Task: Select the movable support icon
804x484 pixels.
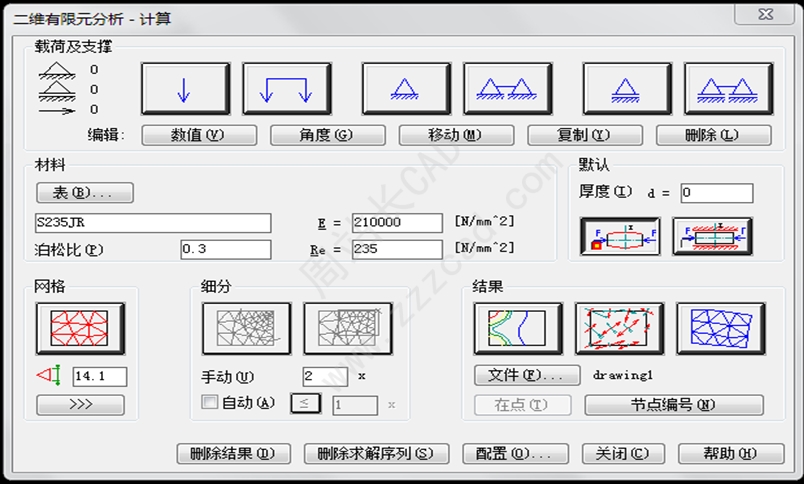Action: pos(627,89)
